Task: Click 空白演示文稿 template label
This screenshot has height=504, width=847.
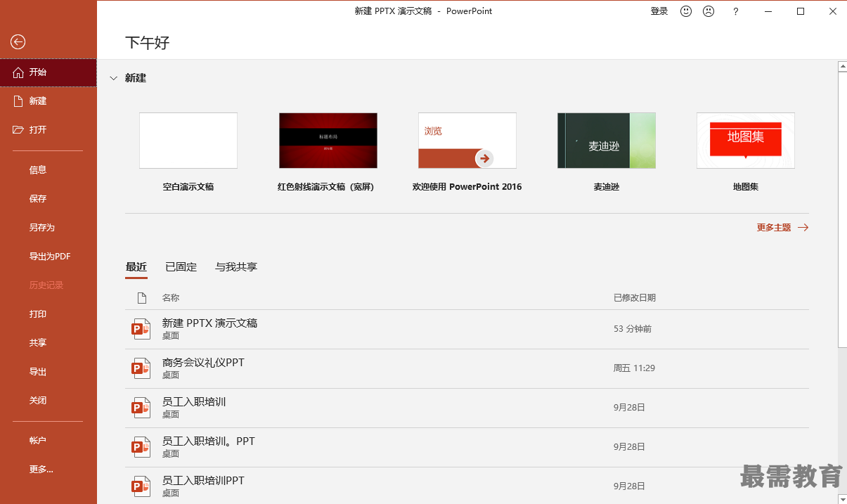Action: click(x=188, y=187)
